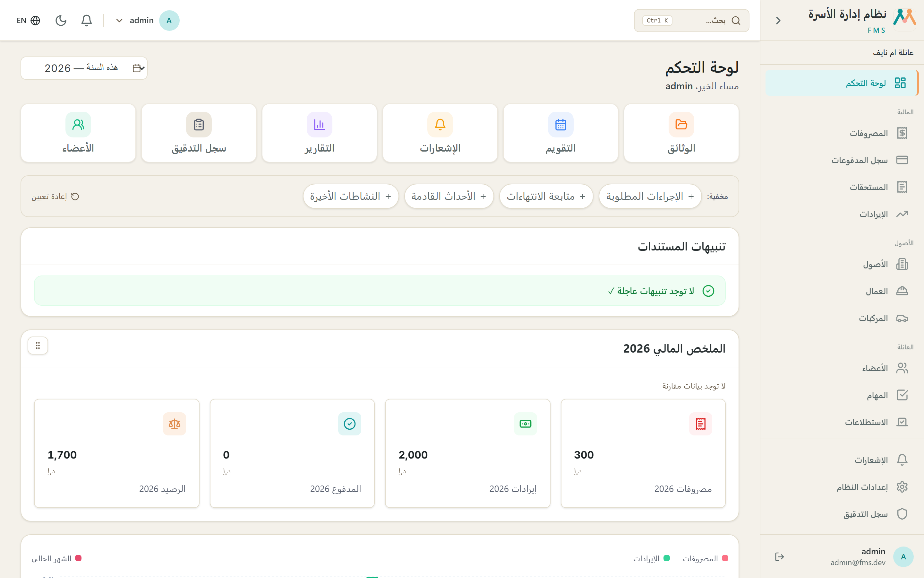Click the balance value 1,700
This screenshot has height=578, width=924.
(62, 454)
